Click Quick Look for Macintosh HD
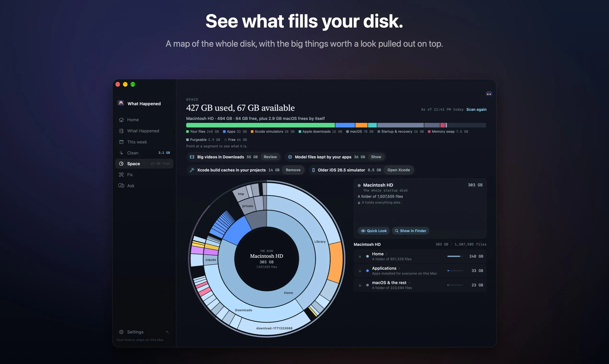This screenshot has height=364, width=609. [x=374, y=231]
